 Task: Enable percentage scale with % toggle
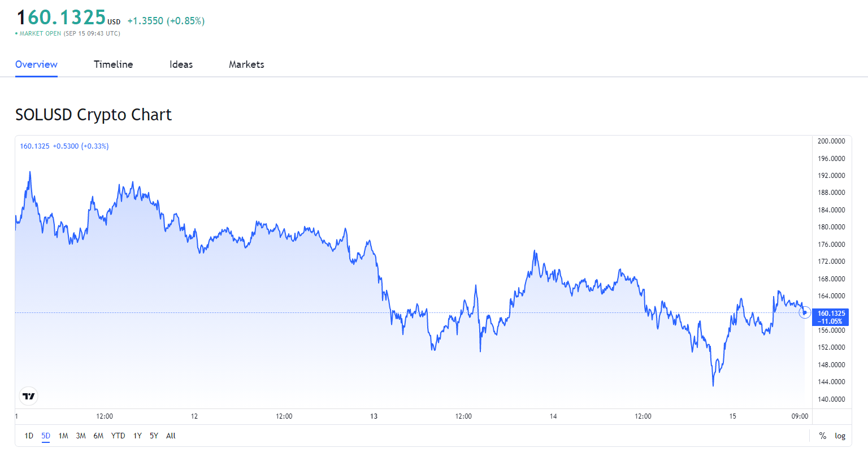pos(822,436)
